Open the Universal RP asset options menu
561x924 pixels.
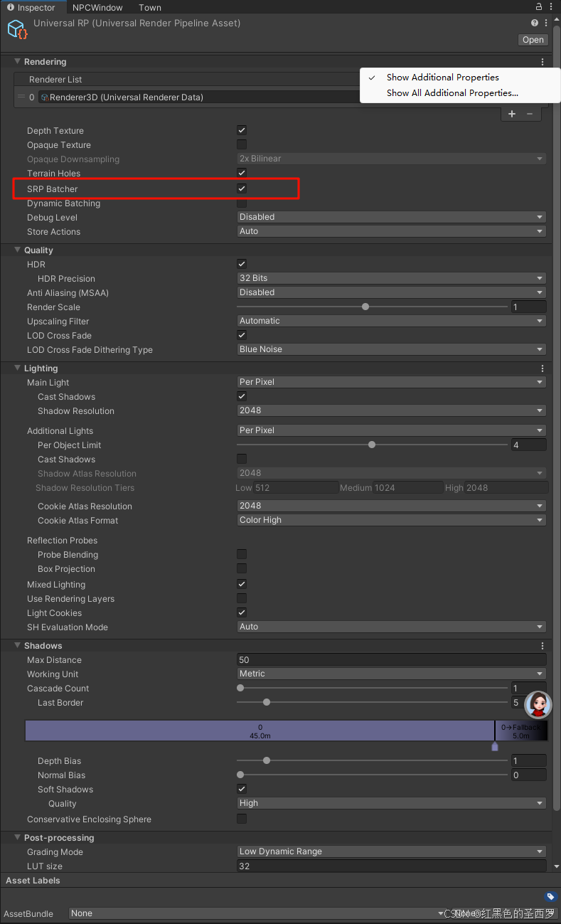tap(546, 23)
